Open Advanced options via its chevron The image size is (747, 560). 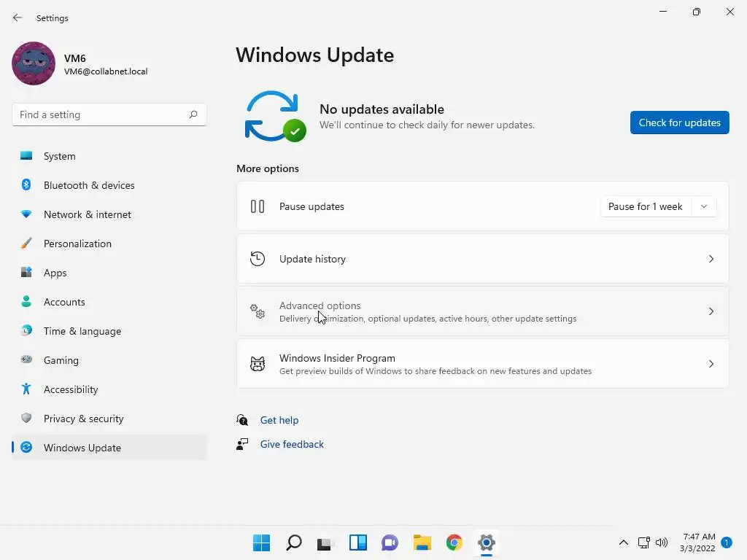(x=711, y=311)
